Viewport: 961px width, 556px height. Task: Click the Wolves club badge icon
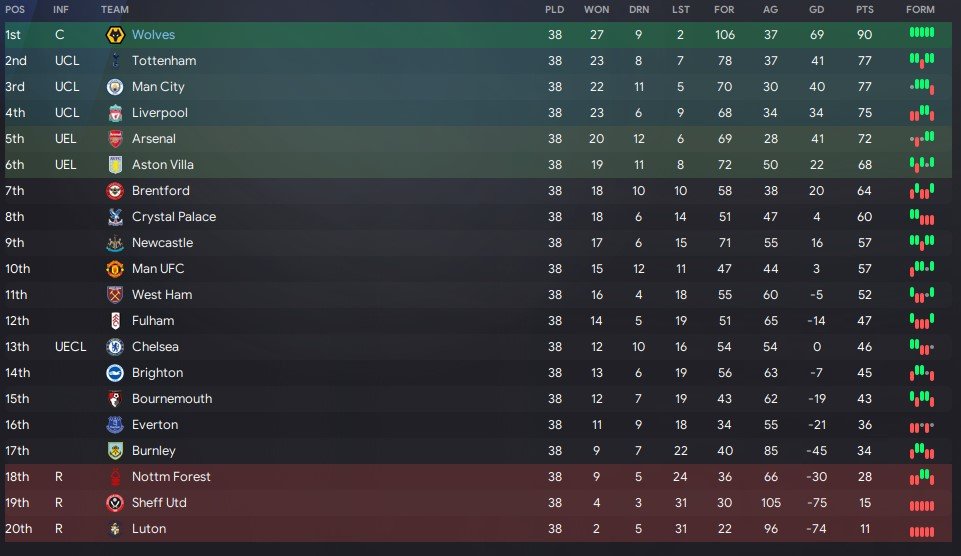(115, 35)
